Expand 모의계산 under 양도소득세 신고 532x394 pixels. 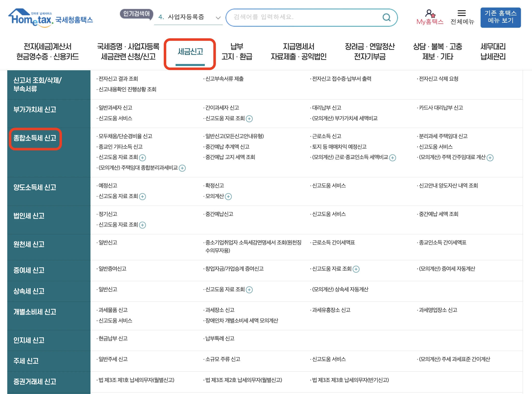pyautogui.click(x=228, y=196)
